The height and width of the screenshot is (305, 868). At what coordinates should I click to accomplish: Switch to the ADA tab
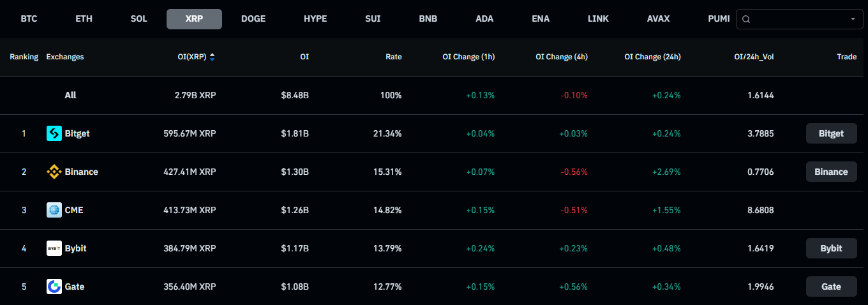pos(484,19)
